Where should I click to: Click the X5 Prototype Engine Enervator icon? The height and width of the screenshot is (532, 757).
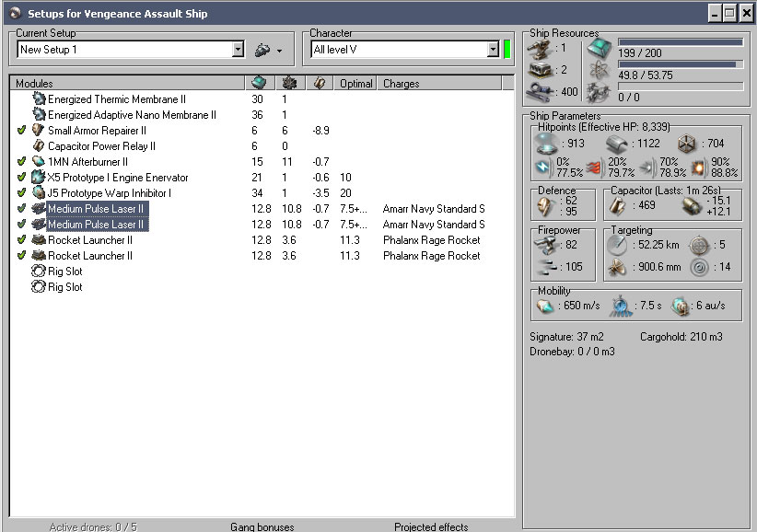pyautogui.click(x=39, y=177)
